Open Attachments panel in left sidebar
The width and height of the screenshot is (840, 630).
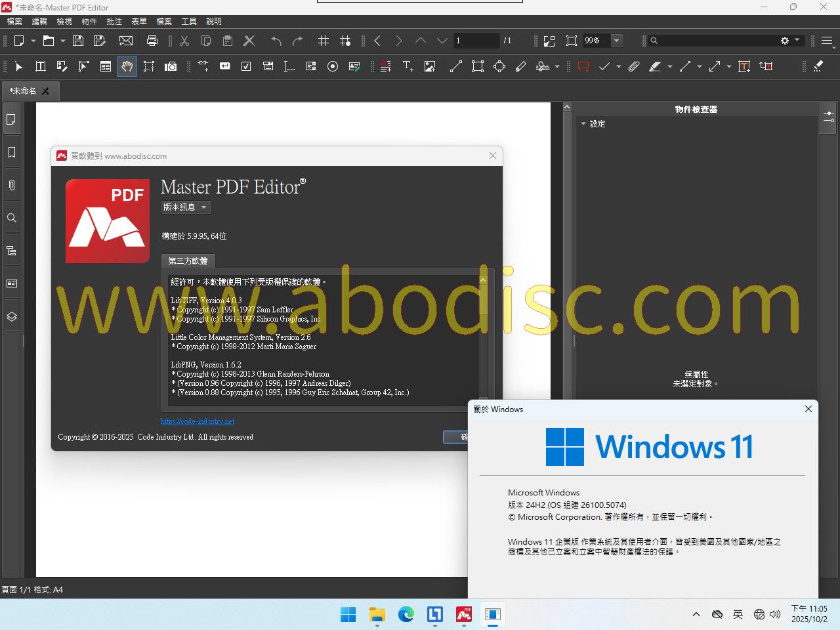coord(12,185)
